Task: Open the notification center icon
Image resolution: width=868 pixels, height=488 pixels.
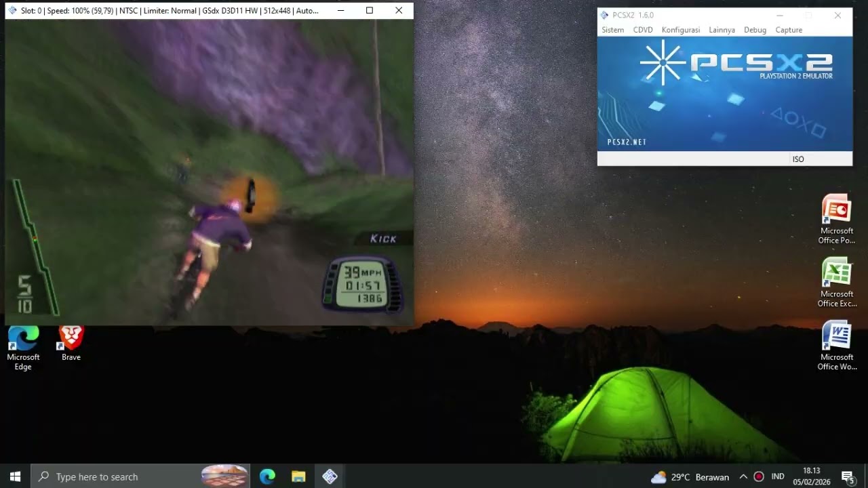Action: click(x=848, y=477)
